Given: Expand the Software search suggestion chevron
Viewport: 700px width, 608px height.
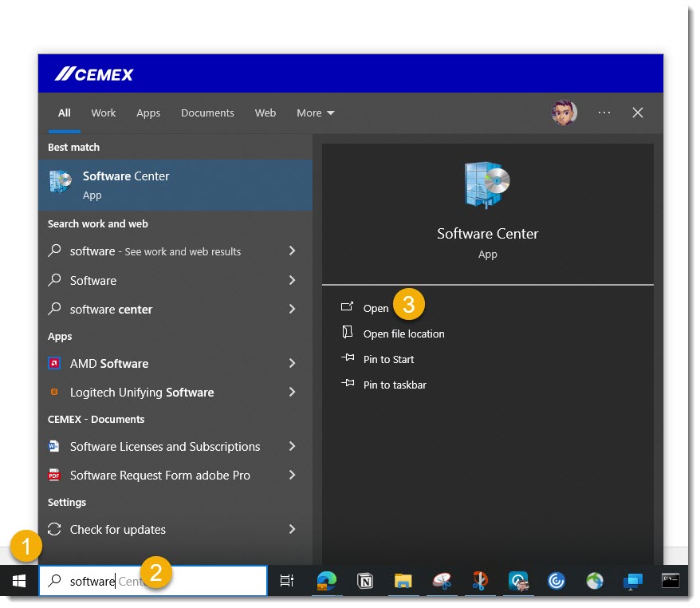Looking at the screenshot, I should click(x=292, y=280).
